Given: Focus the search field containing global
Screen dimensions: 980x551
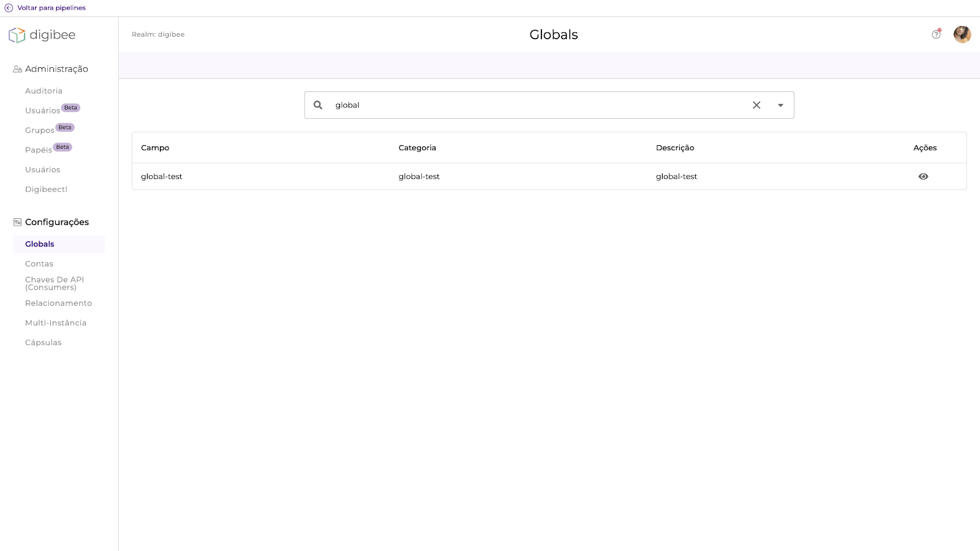Looking at the screenshot, I should [539, 105].
